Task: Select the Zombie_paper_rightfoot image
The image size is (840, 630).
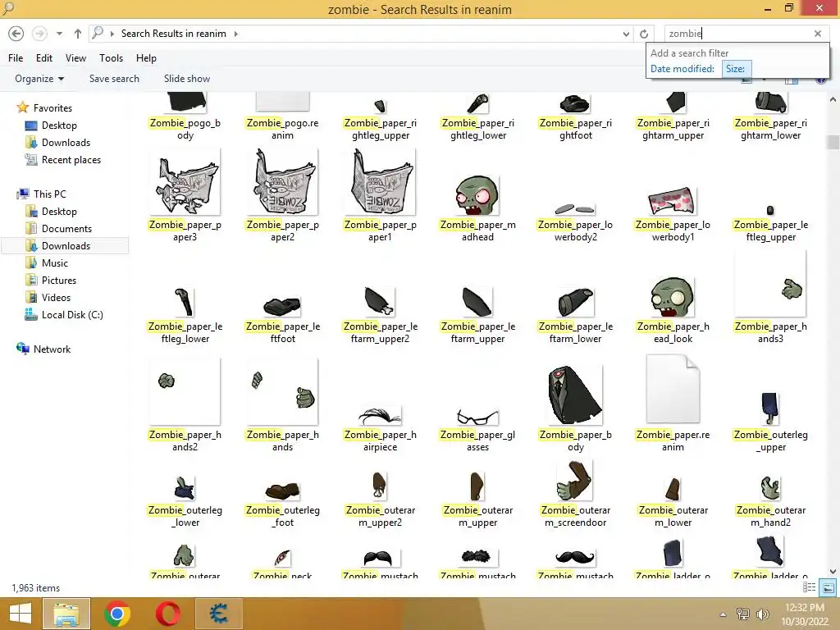Action: point(575,104)
